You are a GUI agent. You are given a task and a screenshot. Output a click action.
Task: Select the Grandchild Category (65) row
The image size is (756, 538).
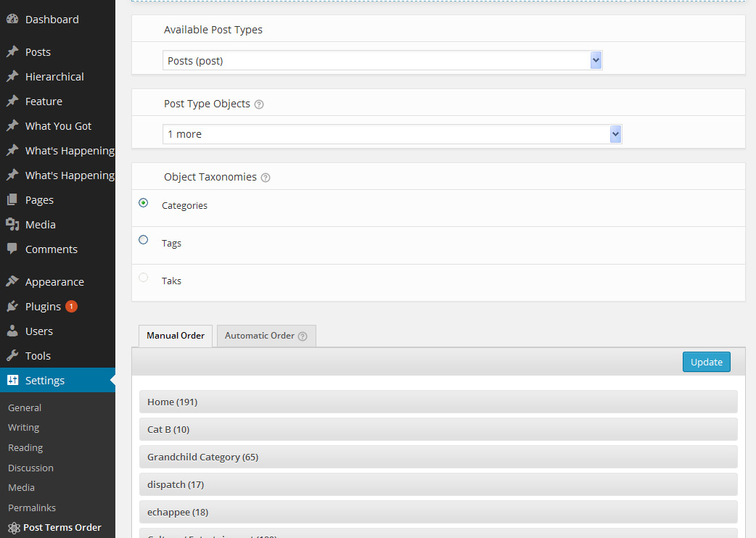coord(438,457)
